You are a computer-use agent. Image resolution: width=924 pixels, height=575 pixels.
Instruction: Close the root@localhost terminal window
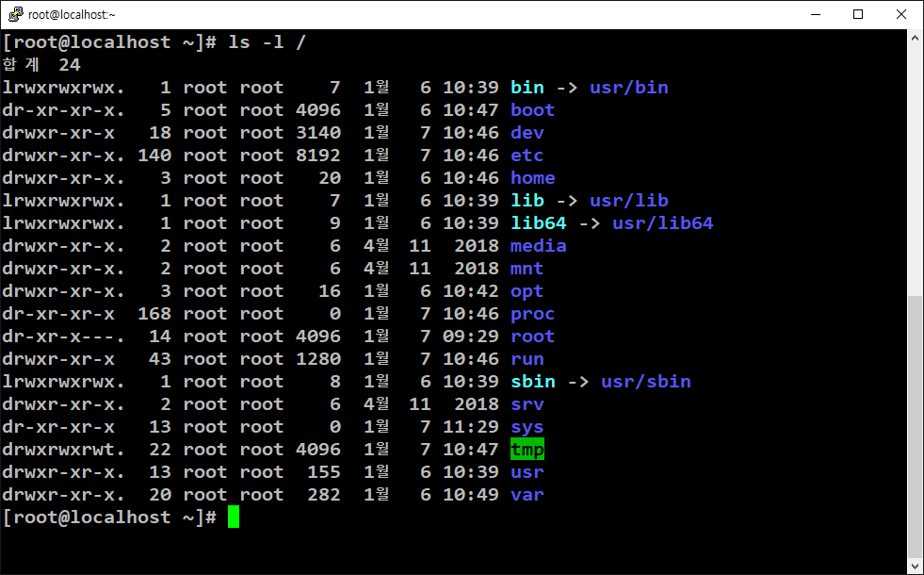901,14
